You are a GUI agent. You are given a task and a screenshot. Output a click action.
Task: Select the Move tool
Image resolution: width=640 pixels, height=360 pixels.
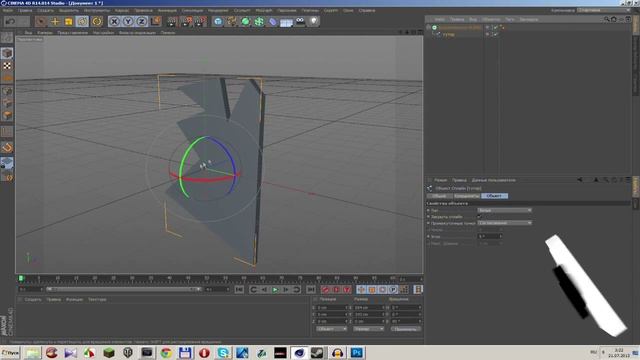pyautogui.click(x=55, y=21)
